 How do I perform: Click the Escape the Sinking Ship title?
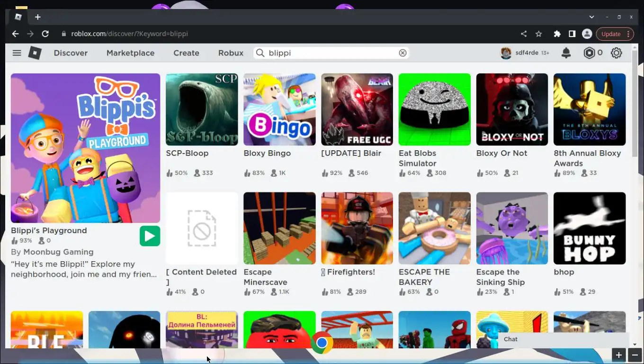[x=501, y=277]
